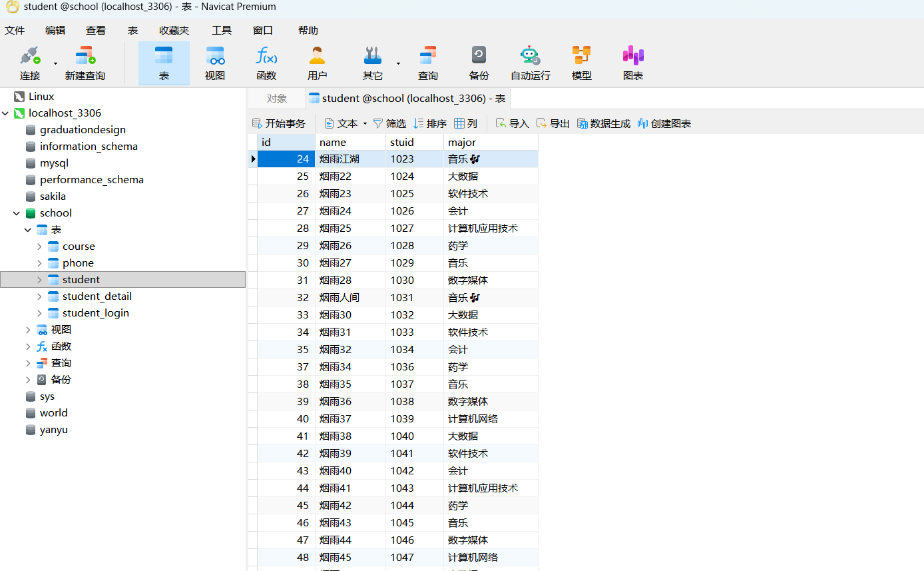
Task: Open the 收藏夹 menu
Action: (174, 30)
